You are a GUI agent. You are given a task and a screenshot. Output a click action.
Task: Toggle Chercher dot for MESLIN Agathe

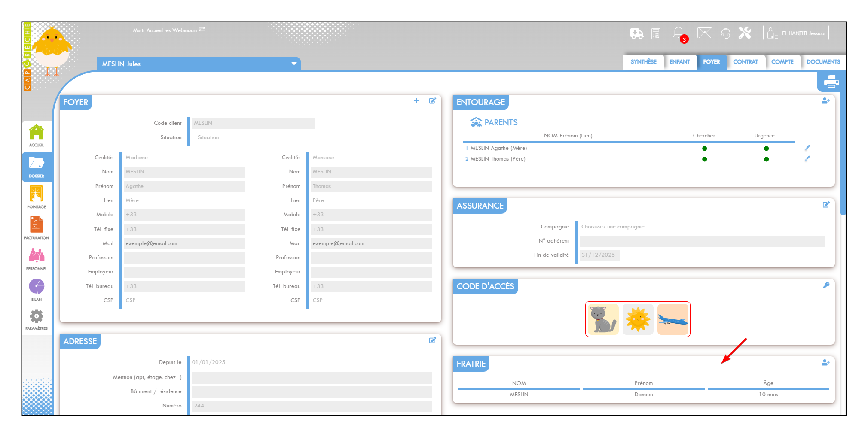point(704,149)
